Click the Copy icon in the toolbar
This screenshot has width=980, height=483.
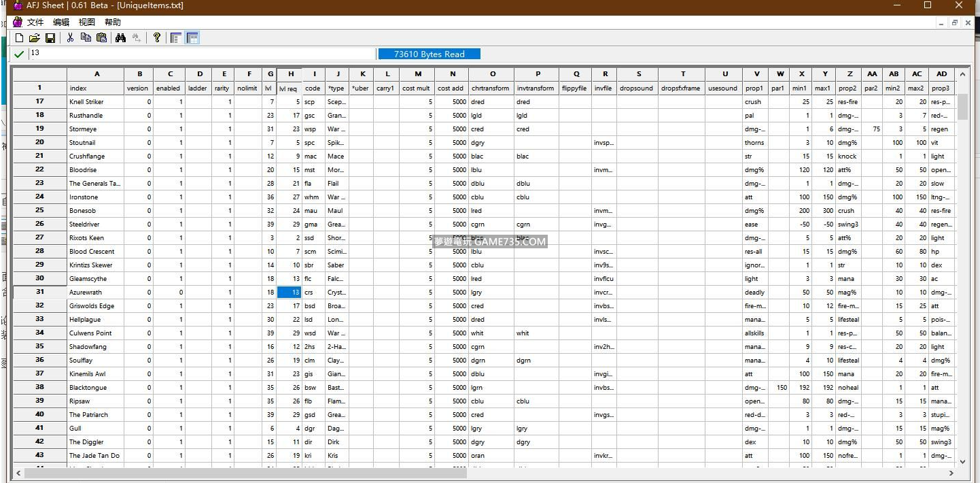86,38
